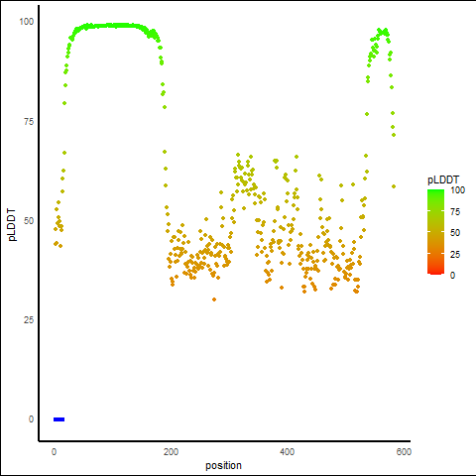
Task: Click the y-axis tick label 100
Action: coord(27,22)
